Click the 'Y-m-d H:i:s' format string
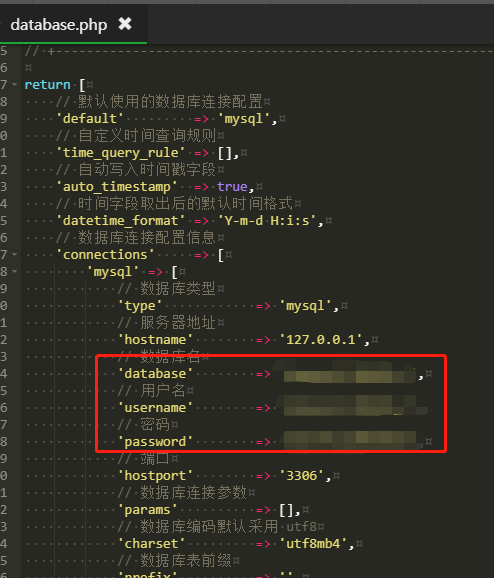This screenshot has height=578, width=494. tap(267, 220)
